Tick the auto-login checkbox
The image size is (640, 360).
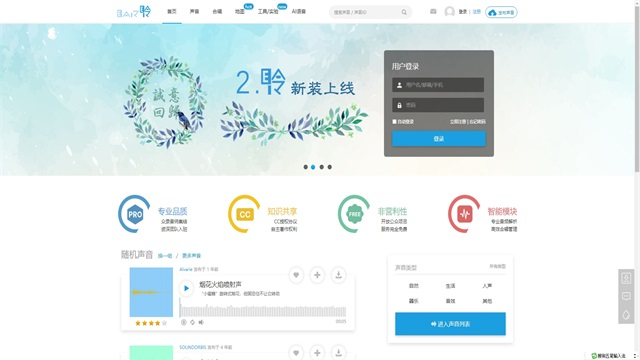394,122
